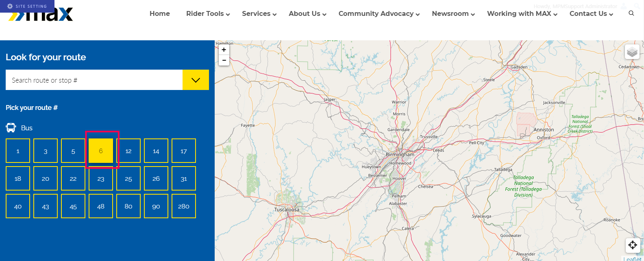Select bus route 20
The height and width of the screenshot is (261, 644).
[46, 178]
